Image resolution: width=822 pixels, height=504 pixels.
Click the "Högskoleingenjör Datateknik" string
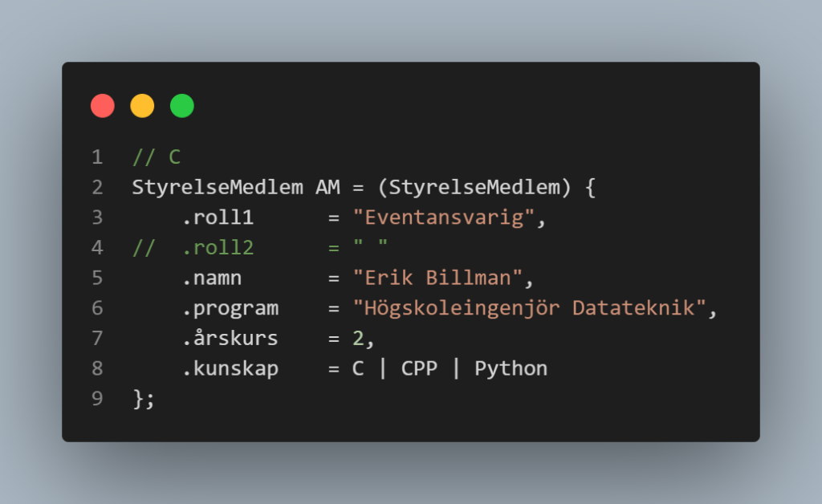[529, 308]
